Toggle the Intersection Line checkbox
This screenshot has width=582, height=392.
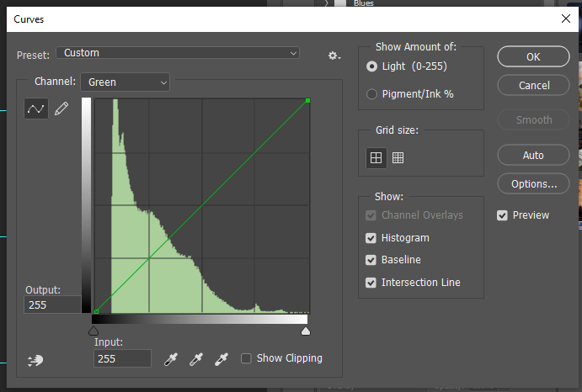(x=371, y=283)
